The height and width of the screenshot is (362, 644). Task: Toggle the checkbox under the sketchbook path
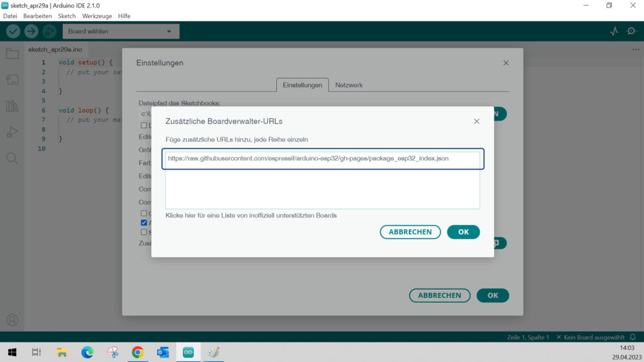(144, 125)
